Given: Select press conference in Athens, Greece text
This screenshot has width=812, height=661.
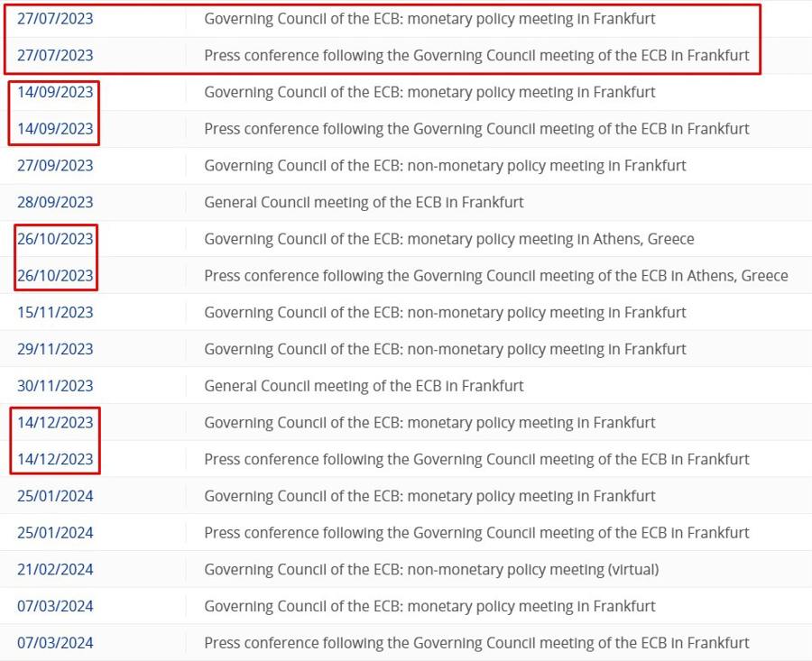Looking at the screenshot, I should (x=496, y=276).
